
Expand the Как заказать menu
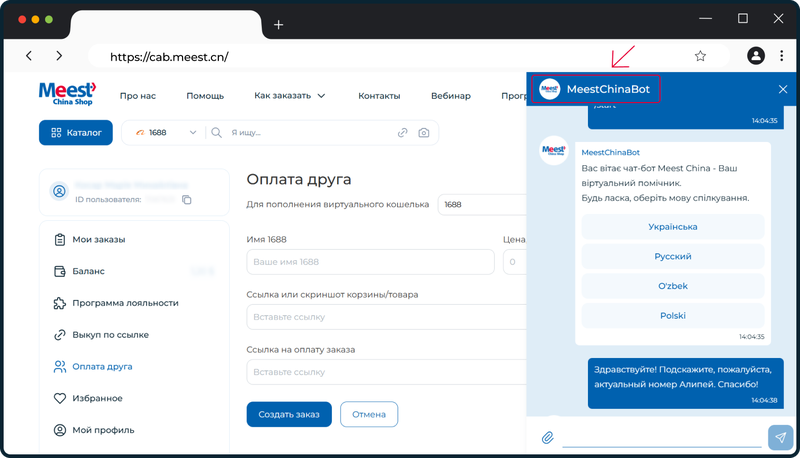(x=289, y=95)
